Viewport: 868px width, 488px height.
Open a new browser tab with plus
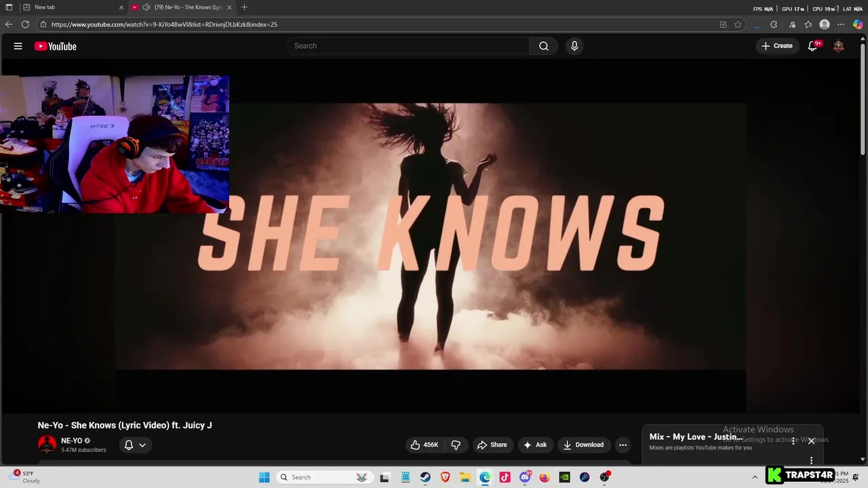pos(244,7)
